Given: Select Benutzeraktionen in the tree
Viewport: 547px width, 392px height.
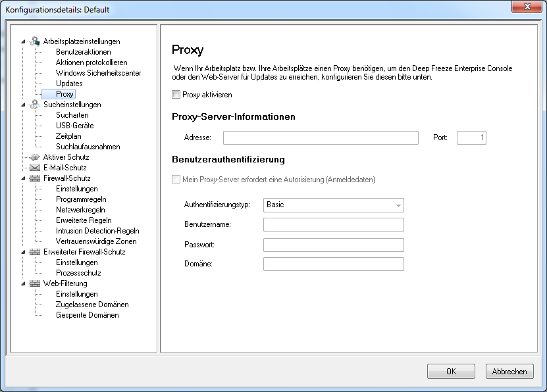Looking at the screenshot, I should click(84, 52).
